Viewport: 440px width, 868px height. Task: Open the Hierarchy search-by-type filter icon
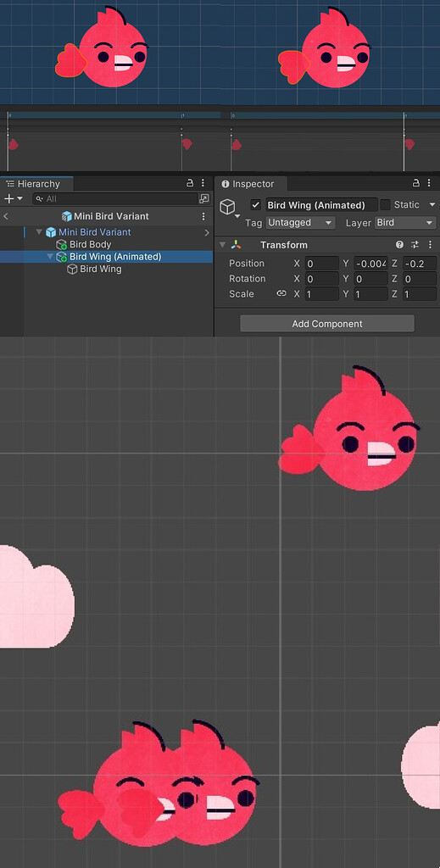(x=204, y=198)
